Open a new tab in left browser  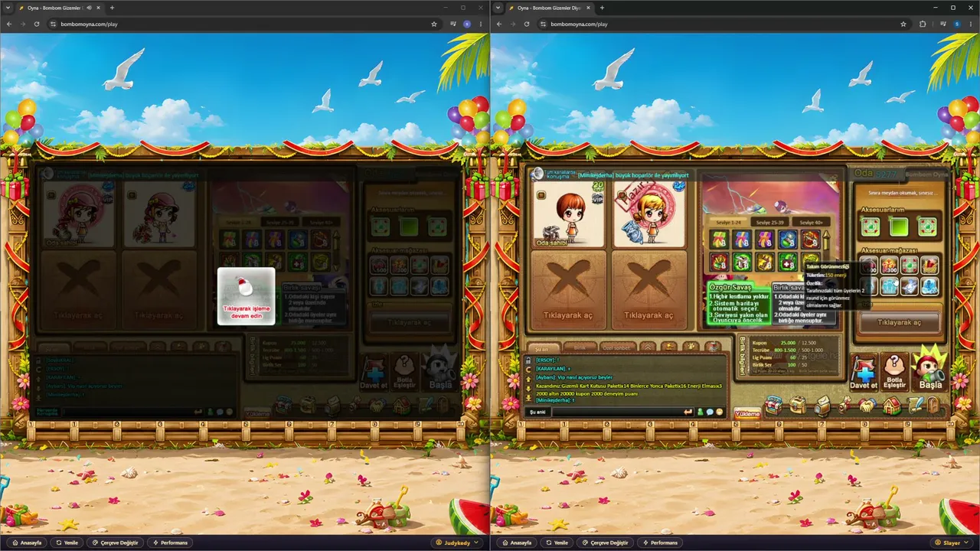(112, 8)
